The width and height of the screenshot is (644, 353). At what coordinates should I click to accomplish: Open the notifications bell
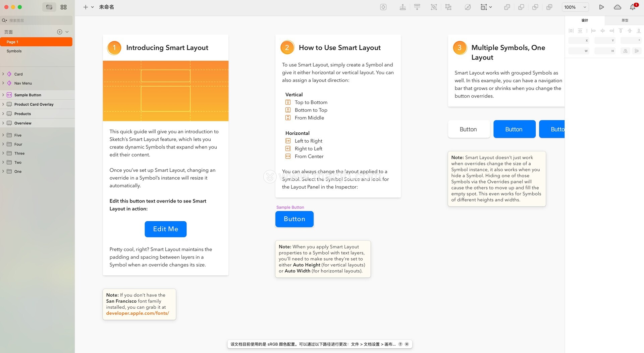(x=633, y=7)
